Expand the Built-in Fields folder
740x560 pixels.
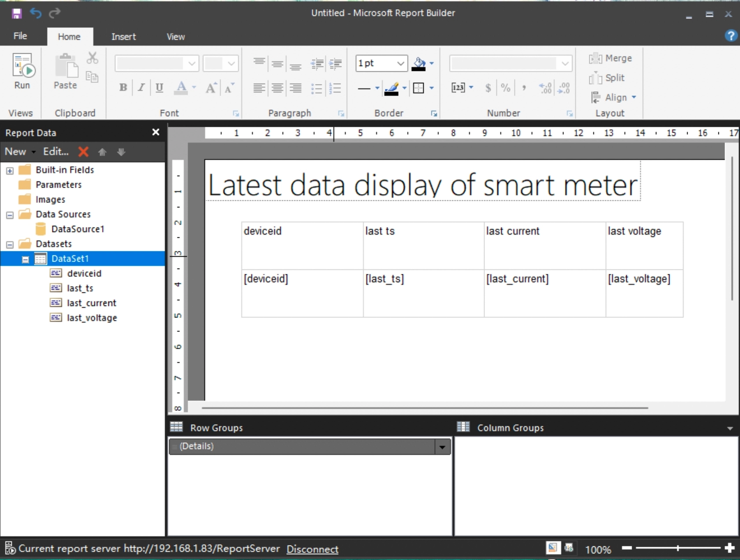click(10, 170)
